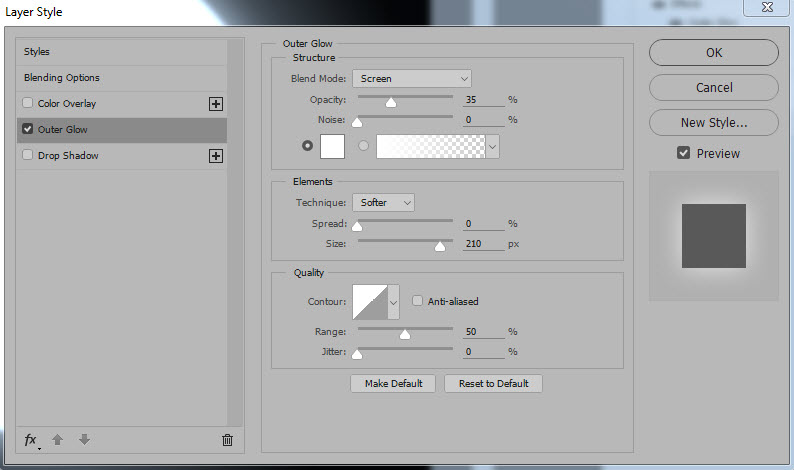Screen dimensions: 794x470
Task: Click the Spread slider handle
Action: click(x=357, y=226)
